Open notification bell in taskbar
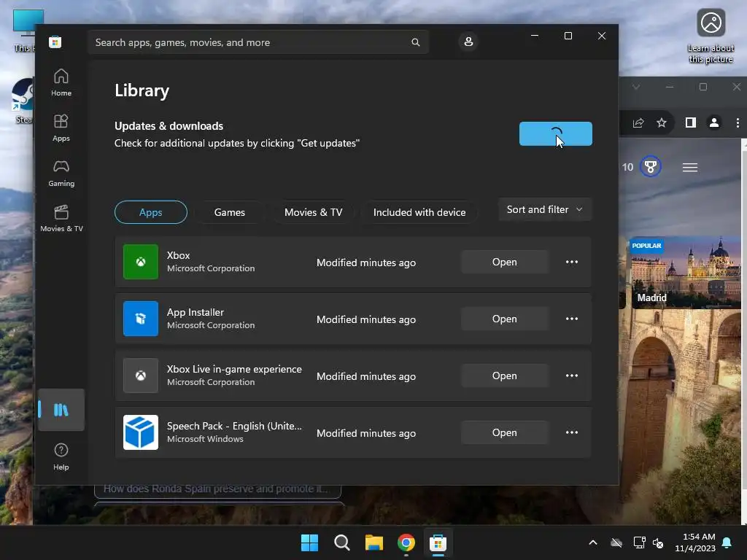 pyautogui.click(x=727, y=542)
